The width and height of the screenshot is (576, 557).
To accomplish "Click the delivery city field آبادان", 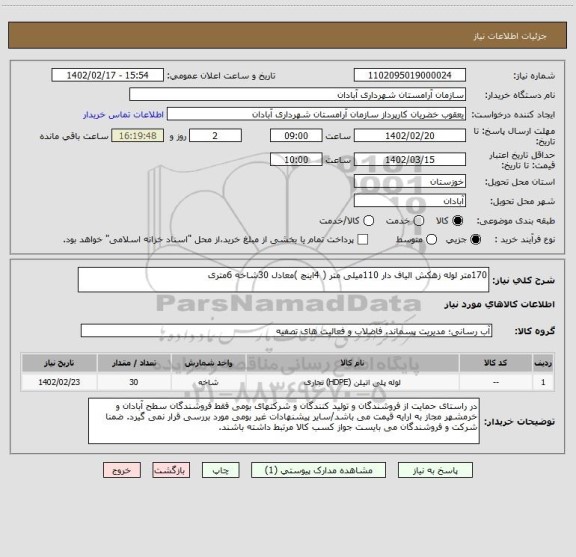I will coord(410,201).
